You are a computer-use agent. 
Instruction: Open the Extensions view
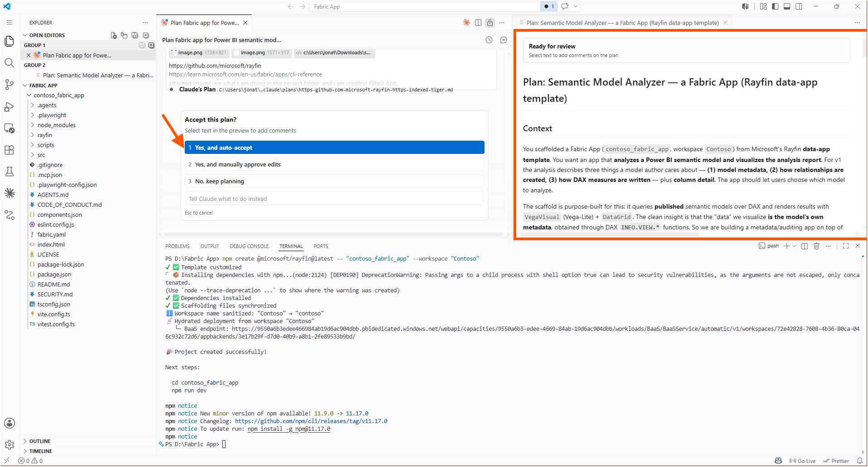click(10, 150)
